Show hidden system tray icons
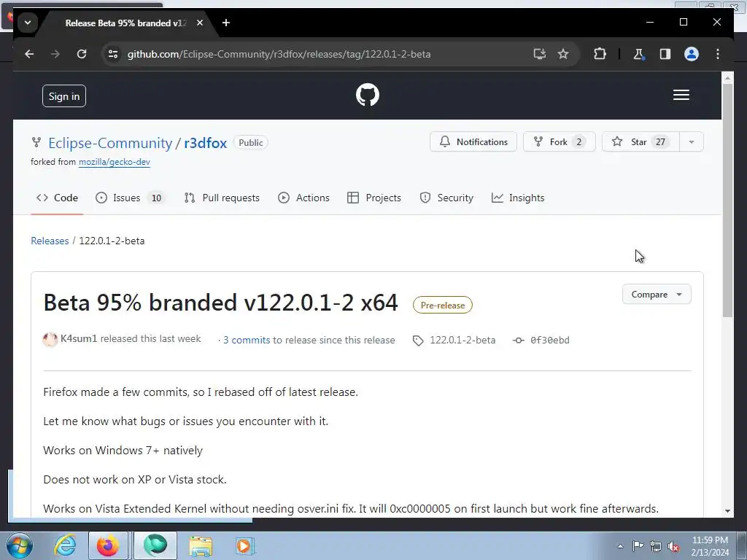747x560 pixels. 620,546
